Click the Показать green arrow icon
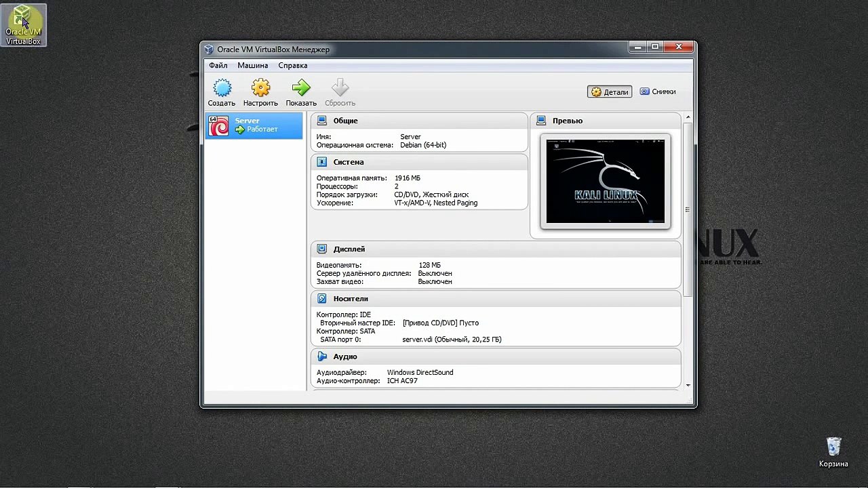Screen dimensions: 868x488 click(x=301, y=88)
